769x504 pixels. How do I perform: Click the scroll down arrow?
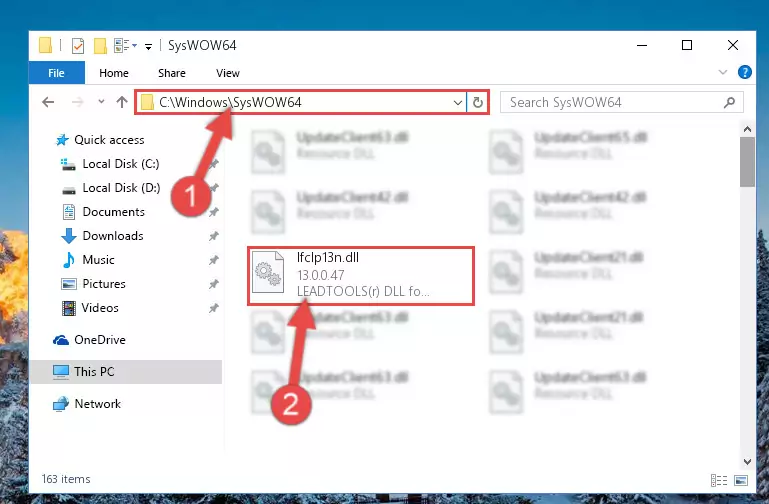tap(747, 462)
